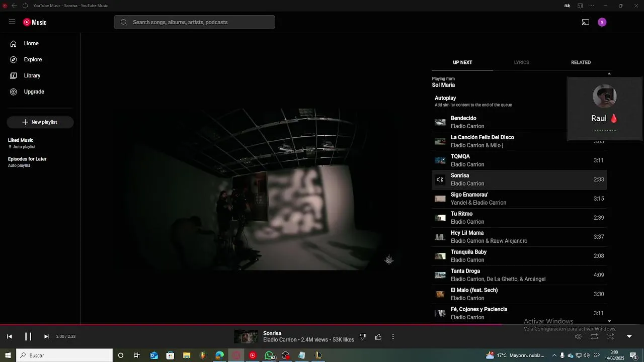Image resolution: width=644 pixels, height=362 pixels.
Task: Open WhatsApp from the taskbar
Action: [270, 355]
